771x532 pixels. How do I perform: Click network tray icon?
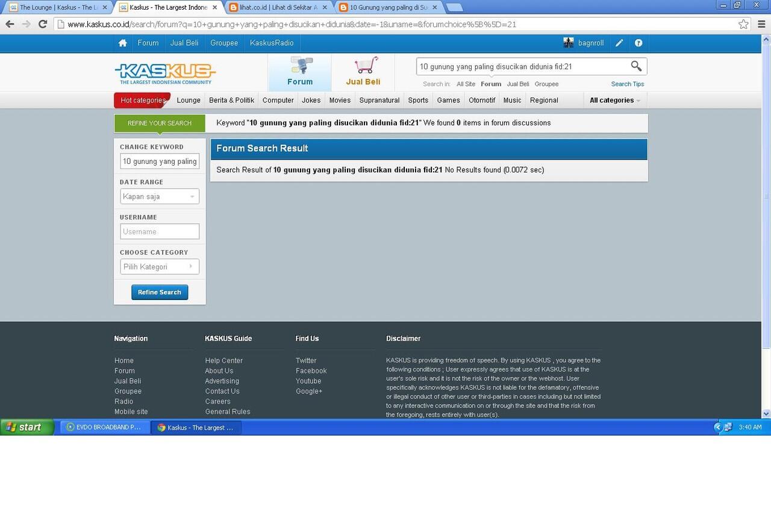click(x=728, y=427)
